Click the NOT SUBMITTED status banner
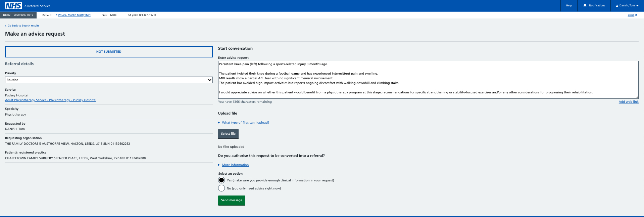Viewport: 644px width, 217px height. tap(109, 52)
